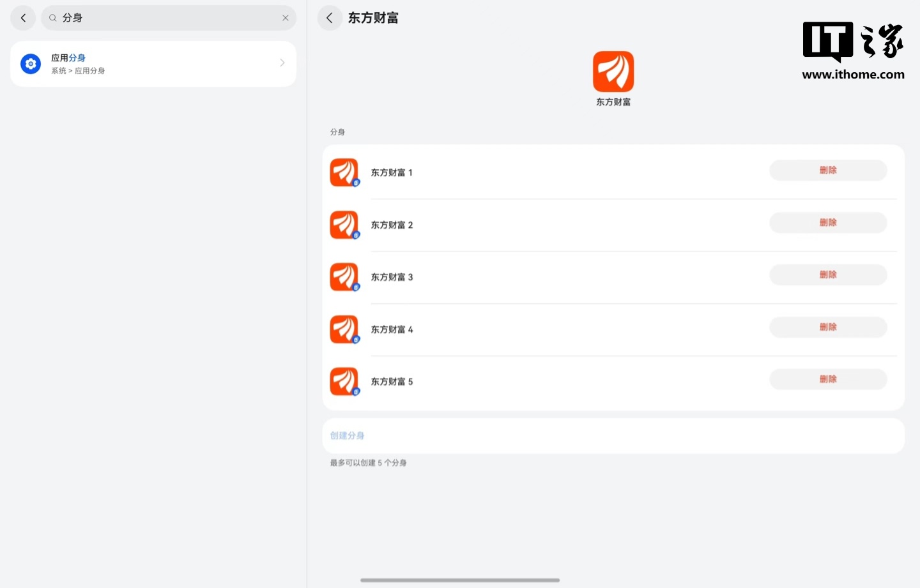
Task: Click the search field containing 分身
Action: [166, 18]
